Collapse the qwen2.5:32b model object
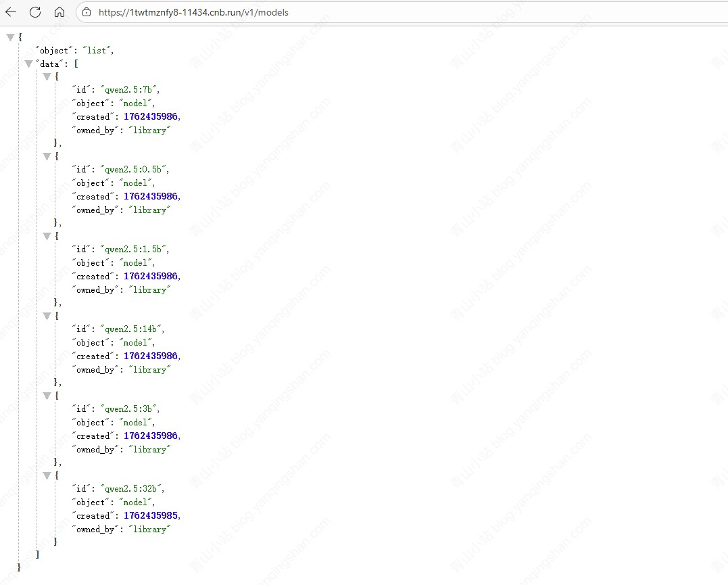728x585 pixels. (47, 475)
